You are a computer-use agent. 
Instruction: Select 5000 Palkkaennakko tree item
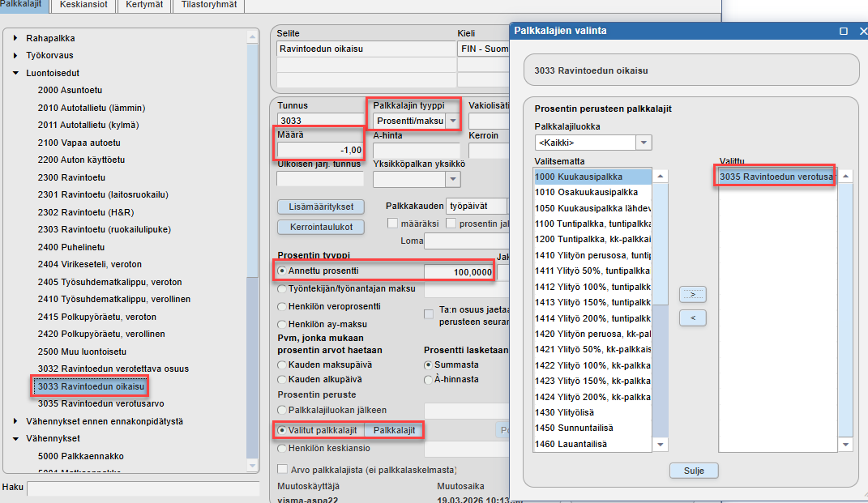tap(81, 456)
